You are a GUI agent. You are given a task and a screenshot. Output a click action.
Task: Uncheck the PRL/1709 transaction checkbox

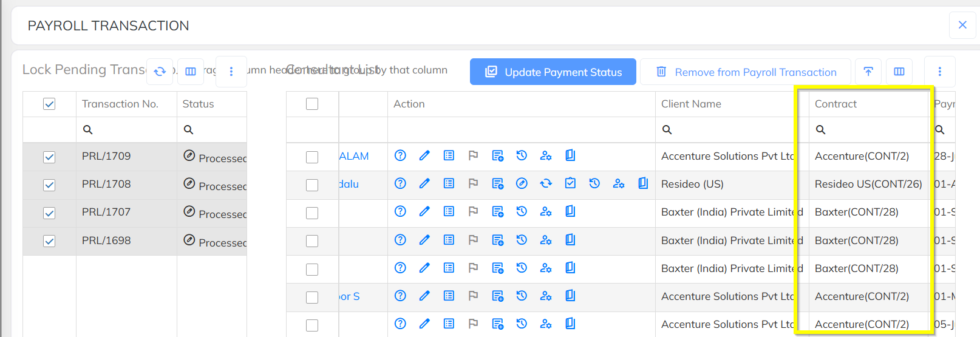click(x=49, y=157)
